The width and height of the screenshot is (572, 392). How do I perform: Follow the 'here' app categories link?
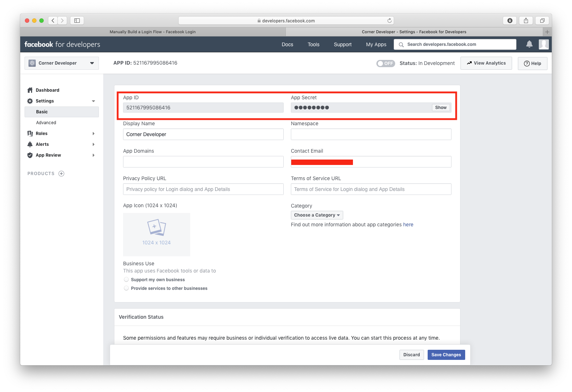click(408, 225)
